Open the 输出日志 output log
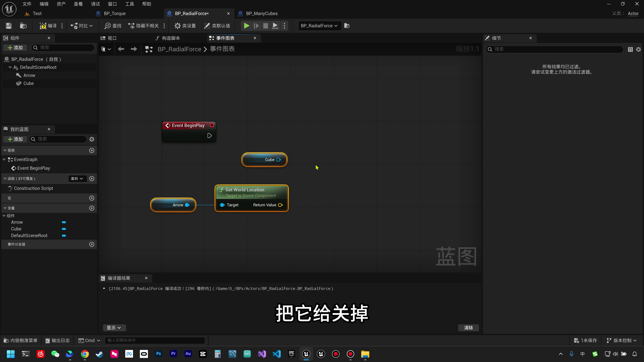644x362 pixels. click(58, 340)
